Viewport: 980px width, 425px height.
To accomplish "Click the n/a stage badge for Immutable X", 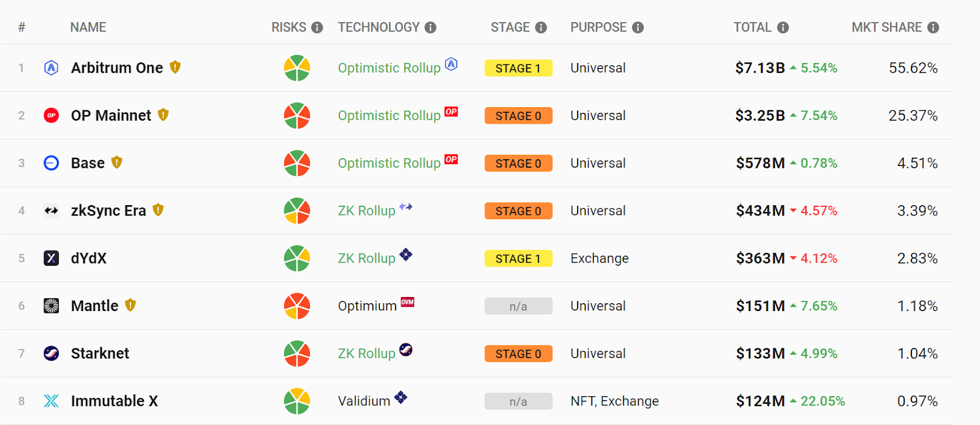I will 518,402.
